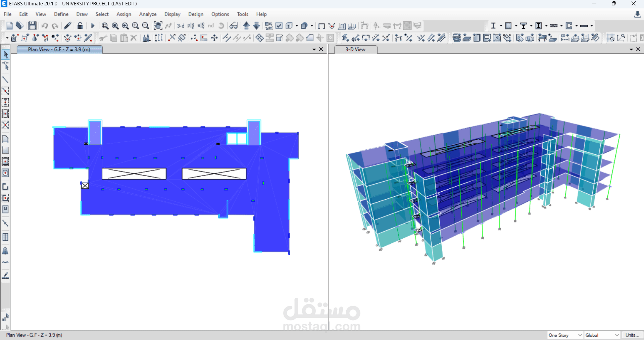Switch to the 3-d view button

[181, 26]
